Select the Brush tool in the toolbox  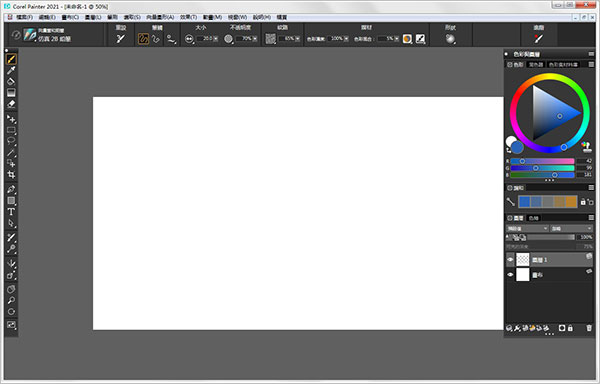11,59
